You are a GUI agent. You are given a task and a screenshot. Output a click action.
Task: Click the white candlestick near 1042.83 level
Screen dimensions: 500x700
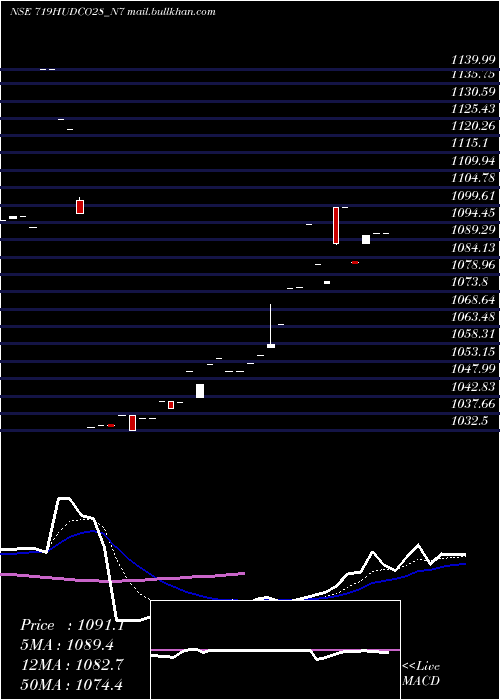(200, 391)
